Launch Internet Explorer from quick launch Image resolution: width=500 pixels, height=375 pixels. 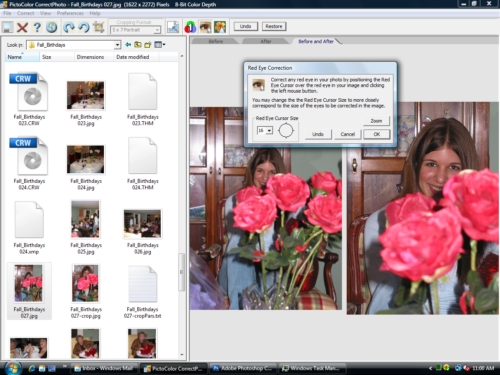click(x=32, y=368)
